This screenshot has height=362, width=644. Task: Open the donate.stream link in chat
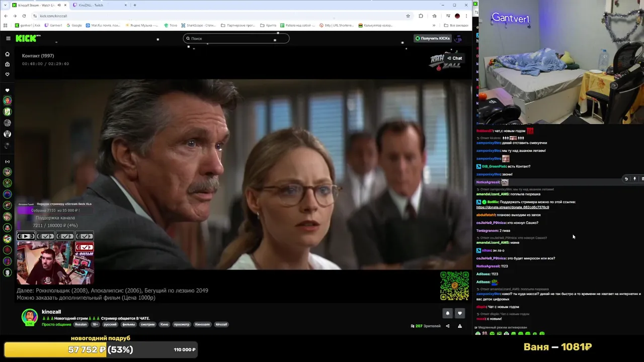512,207
